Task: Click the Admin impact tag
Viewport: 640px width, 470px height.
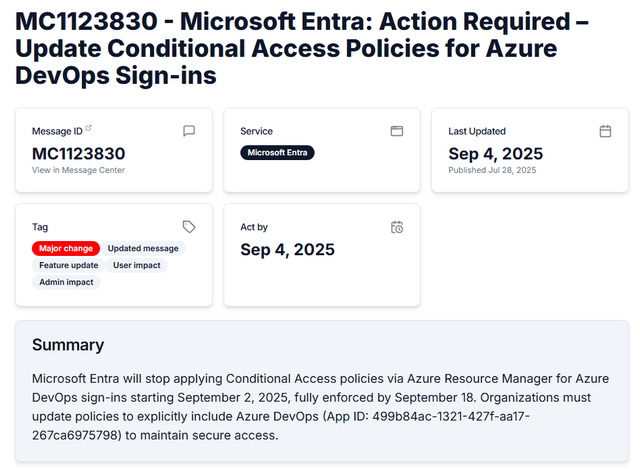Action: [x=66, y=282]
